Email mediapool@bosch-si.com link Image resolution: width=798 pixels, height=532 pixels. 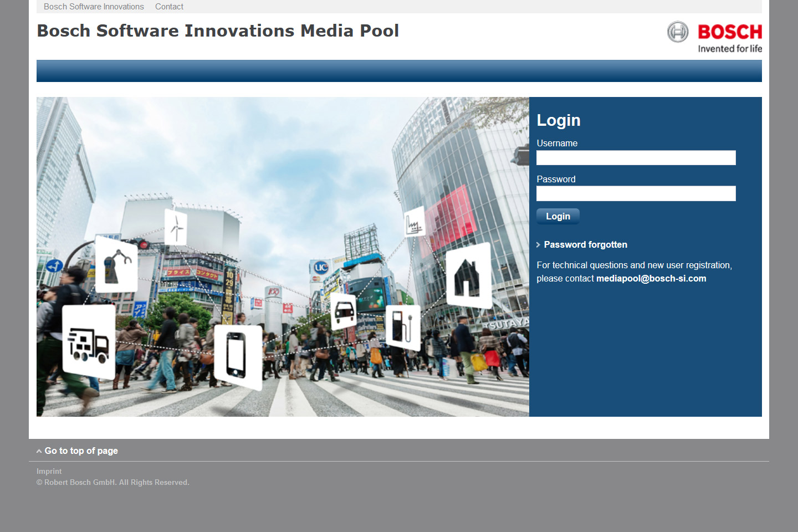tap(651, 278)
